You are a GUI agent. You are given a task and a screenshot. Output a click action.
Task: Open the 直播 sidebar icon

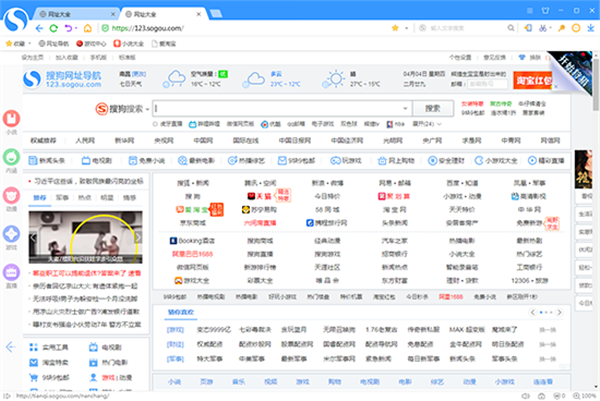point(11,272)
